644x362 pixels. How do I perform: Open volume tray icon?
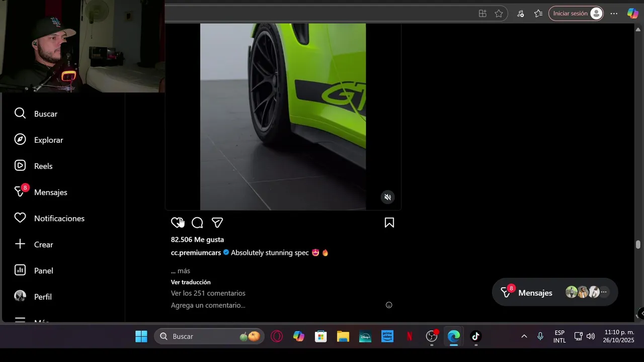tap(591, 336)
